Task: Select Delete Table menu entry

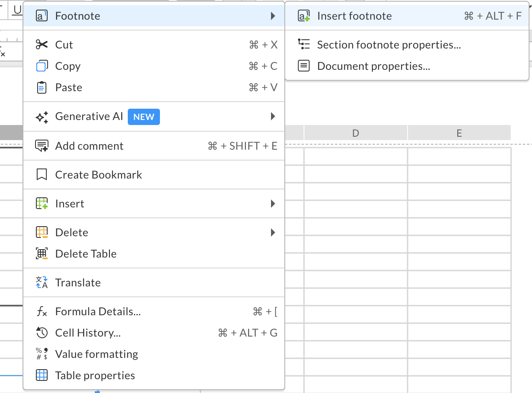Action: pyautogui.click(x=86, y=254)
